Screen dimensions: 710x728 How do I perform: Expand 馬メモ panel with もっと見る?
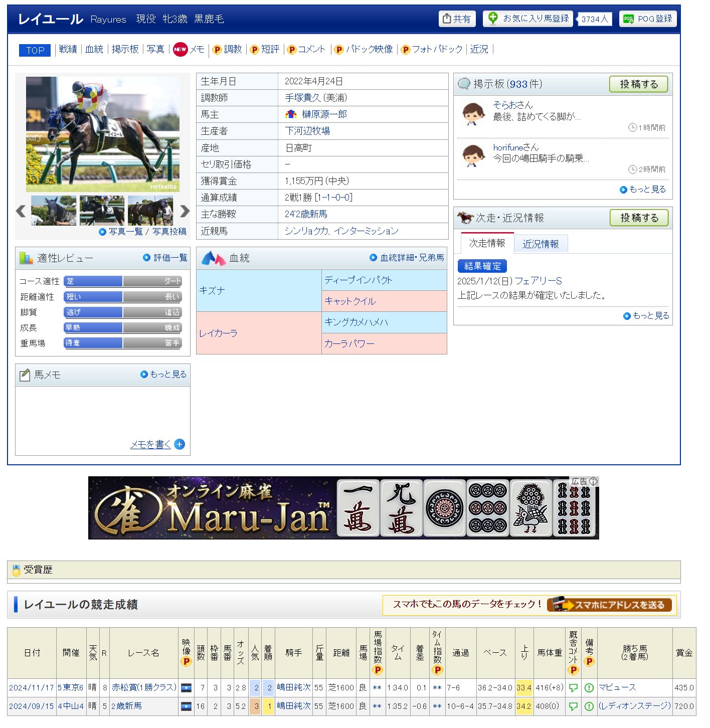[163, 375]
